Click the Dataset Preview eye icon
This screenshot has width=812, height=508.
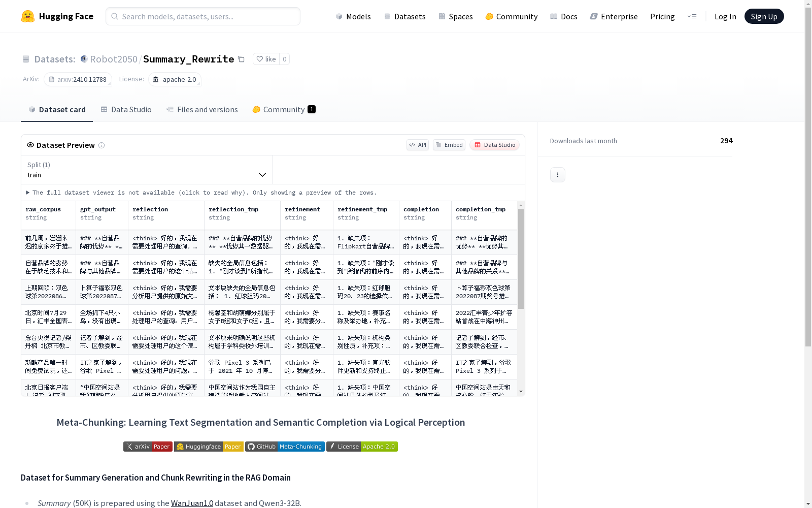(30, 145)
